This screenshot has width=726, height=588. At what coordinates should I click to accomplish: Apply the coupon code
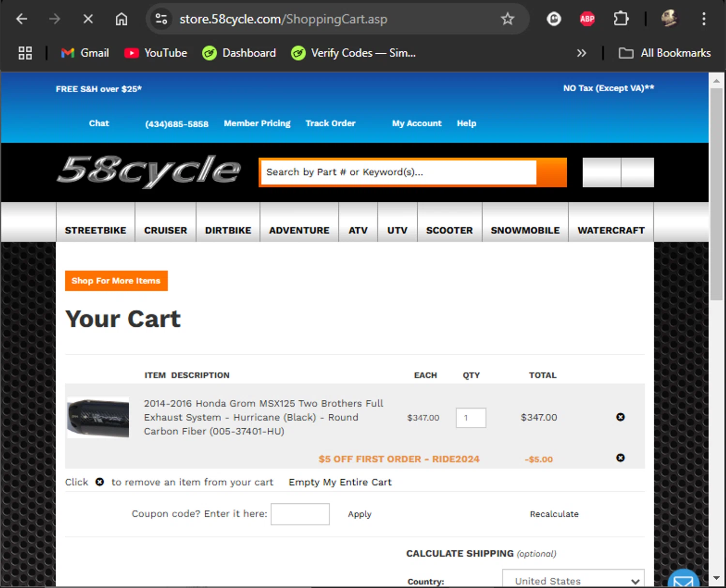pyautogui.click(x=360, y=514)
